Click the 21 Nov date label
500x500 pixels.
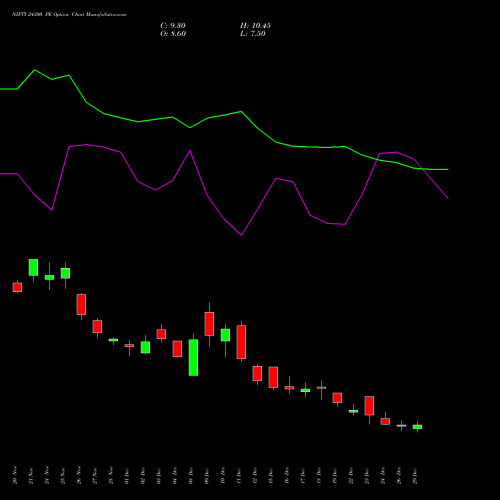[31, 475]
